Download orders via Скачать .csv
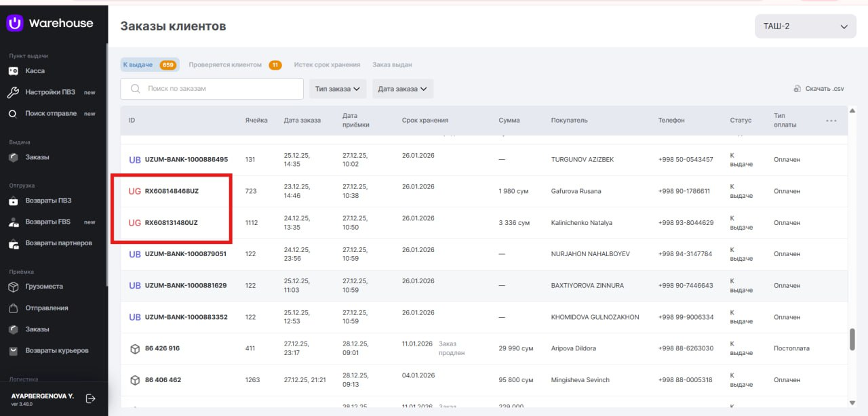868x416 pixels. tap(818, 89)
